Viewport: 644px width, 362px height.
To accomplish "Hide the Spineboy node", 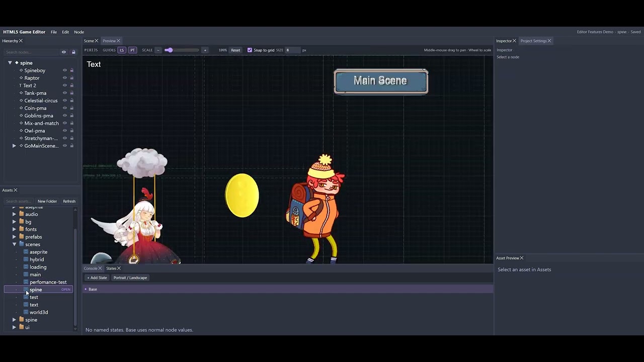I will coord(65,70).
